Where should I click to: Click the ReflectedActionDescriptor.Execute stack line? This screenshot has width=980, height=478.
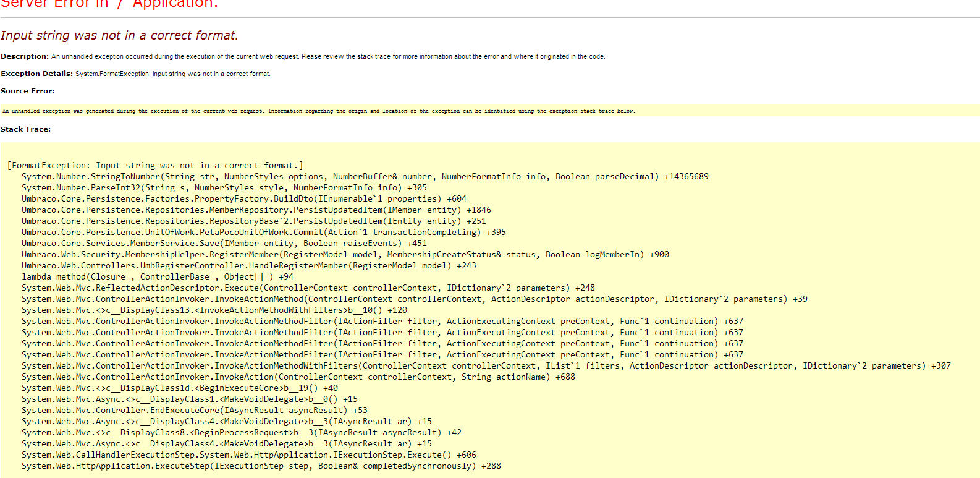[x=308, y=288]
